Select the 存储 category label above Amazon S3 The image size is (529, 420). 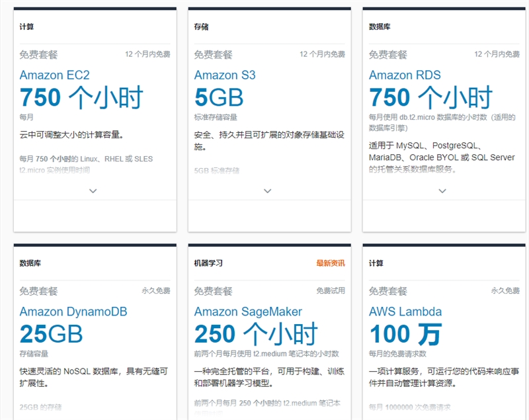click(202, 26)
